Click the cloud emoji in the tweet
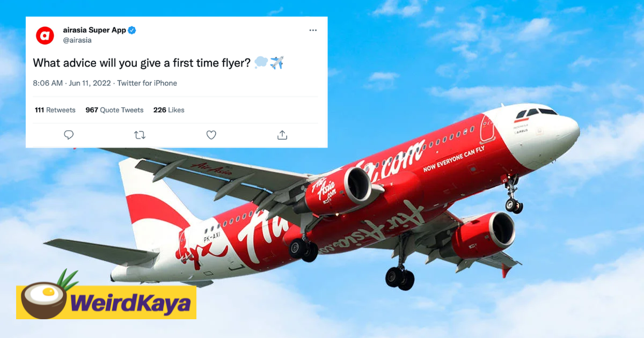Image resolution: width=644 pixels, height=338 pixels. (261, 63)
